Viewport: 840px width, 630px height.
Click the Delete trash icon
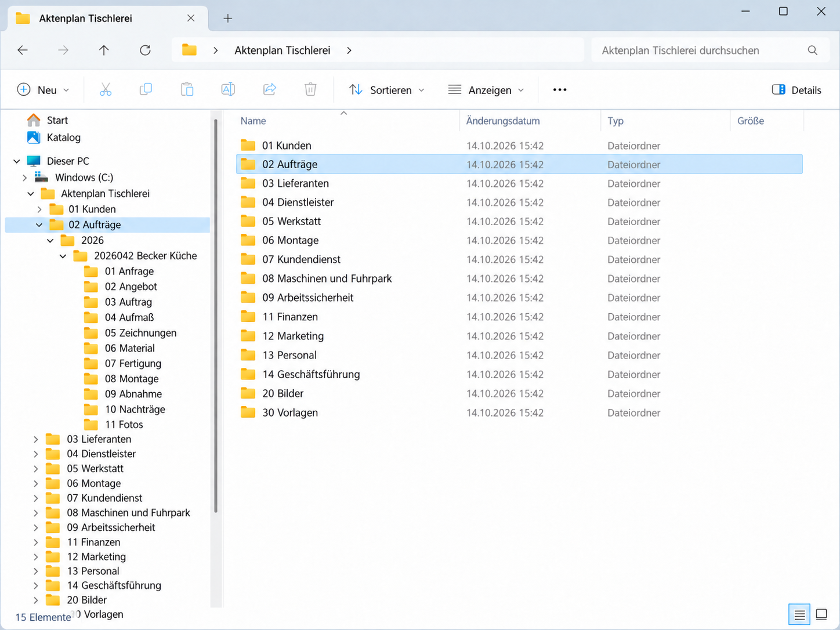[x=310, y=89]
